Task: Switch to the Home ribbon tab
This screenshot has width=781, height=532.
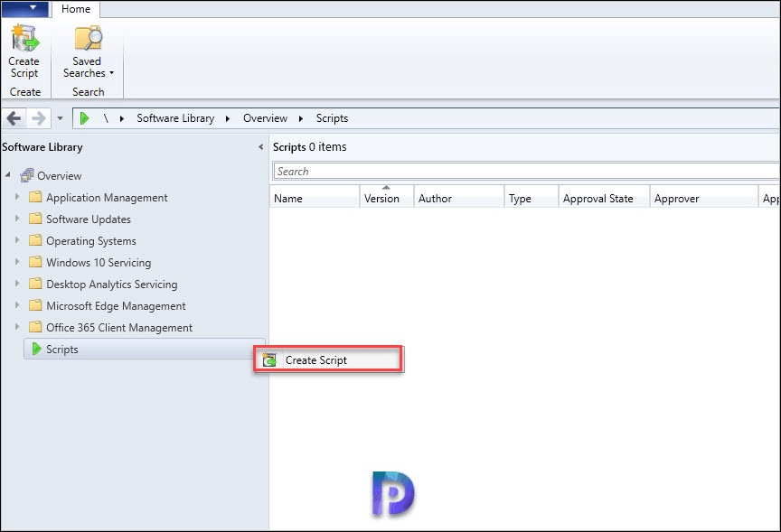Action: click(x=76, y=10)
